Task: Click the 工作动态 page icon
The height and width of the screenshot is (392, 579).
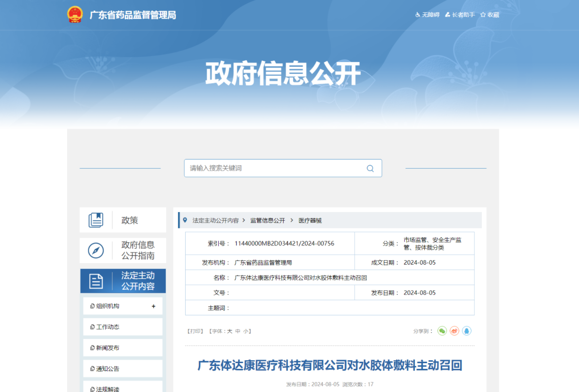Action: 92,327
